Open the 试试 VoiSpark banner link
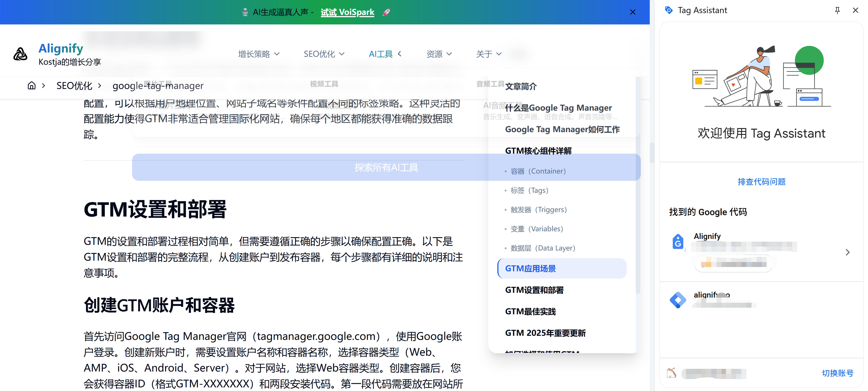Viewport: 868px width, 391px height. (347, 12)
